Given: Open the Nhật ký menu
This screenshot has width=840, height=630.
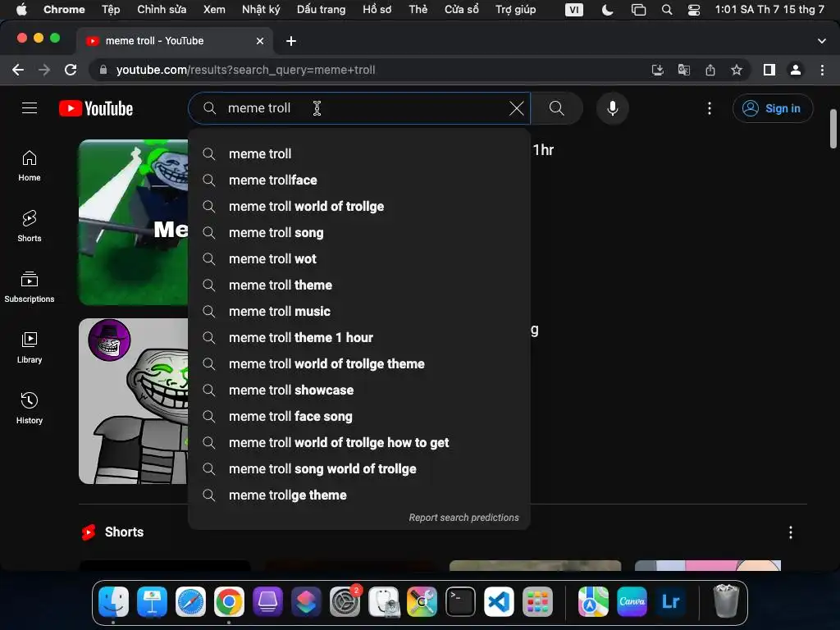Looking at the screenshot, I should click(x=261, y=9).
